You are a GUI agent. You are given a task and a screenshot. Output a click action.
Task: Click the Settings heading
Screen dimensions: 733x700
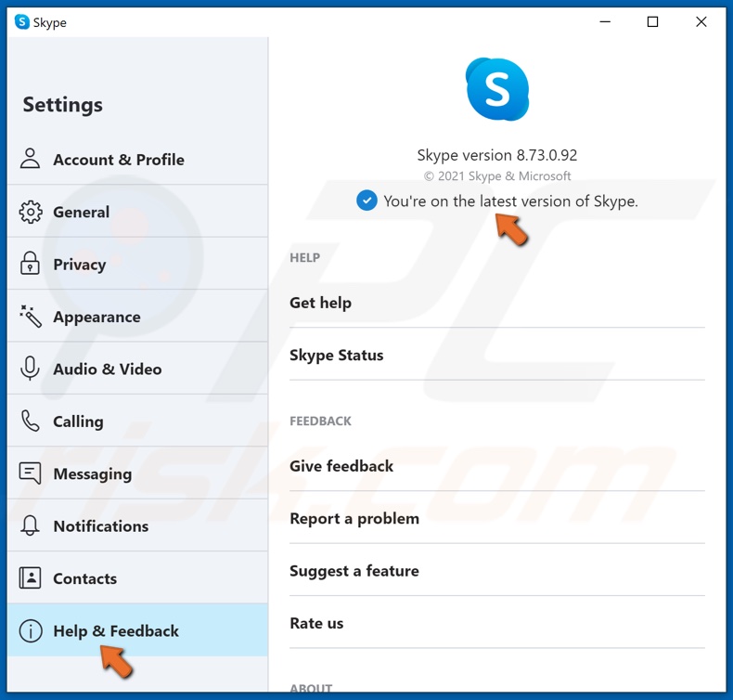coord(63,104)
